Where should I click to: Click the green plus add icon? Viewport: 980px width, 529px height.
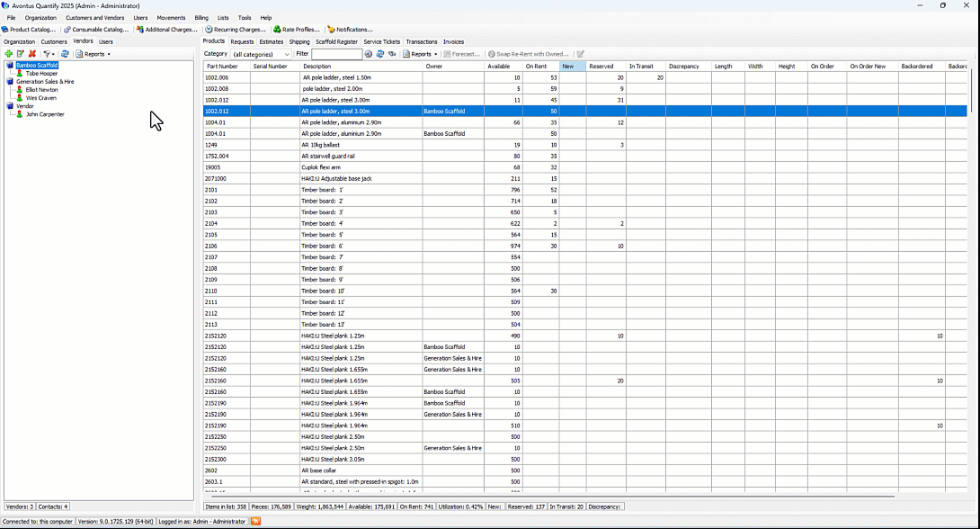[x=9, y=54]
